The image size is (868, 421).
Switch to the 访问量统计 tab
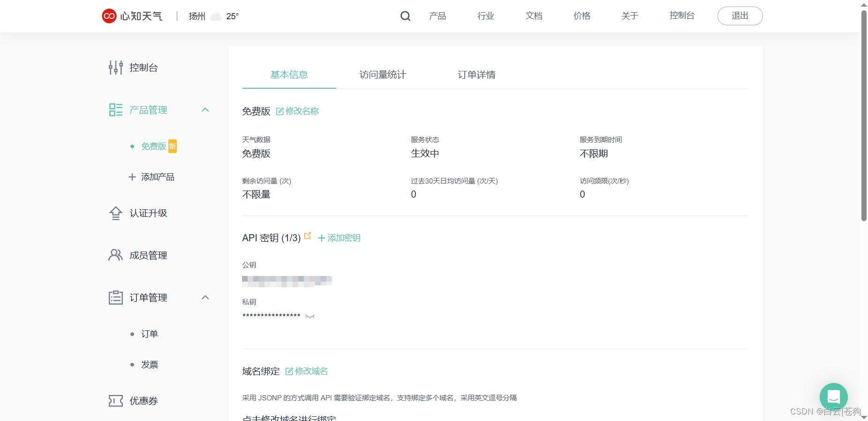[383, 75]
